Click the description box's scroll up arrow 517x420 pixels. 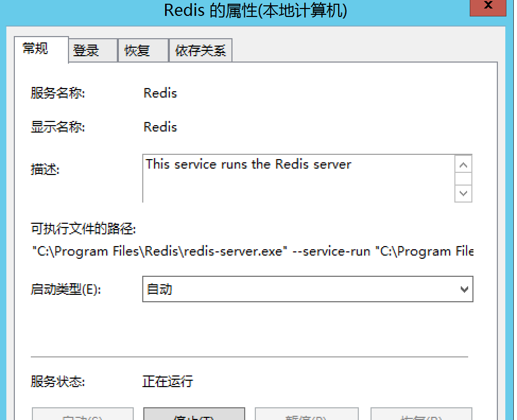coord(463,165)
